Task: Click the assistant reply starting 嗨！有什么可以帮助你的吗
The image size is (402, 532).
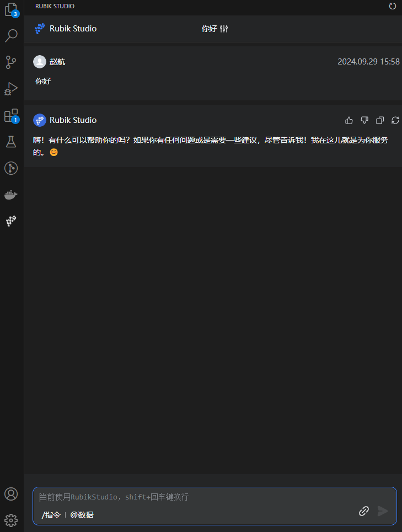Action: [210, 146]
